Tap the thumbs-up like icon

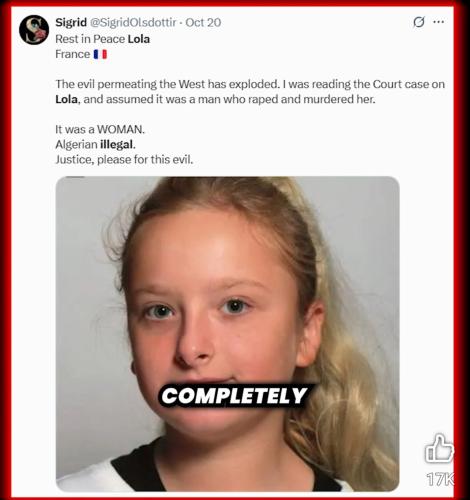coord(439,448)
